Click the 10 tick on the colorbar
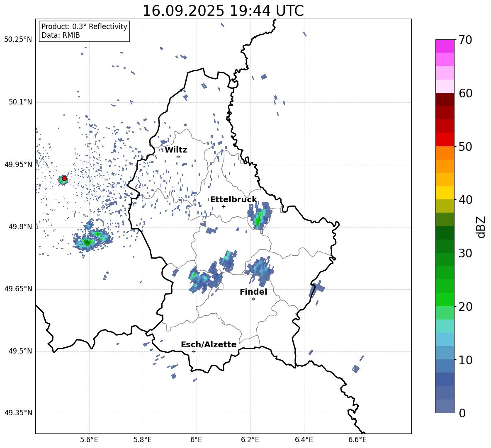Screen dimensions: 491x448 click(x=465, y=360)
